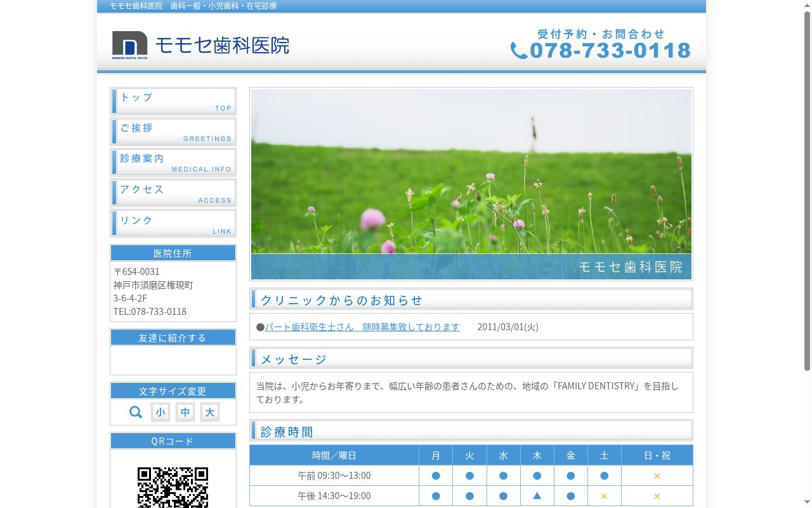This screenshot has height=508, width=812.
Task: Open the リンク LINK page
Action: pos(173,224)
